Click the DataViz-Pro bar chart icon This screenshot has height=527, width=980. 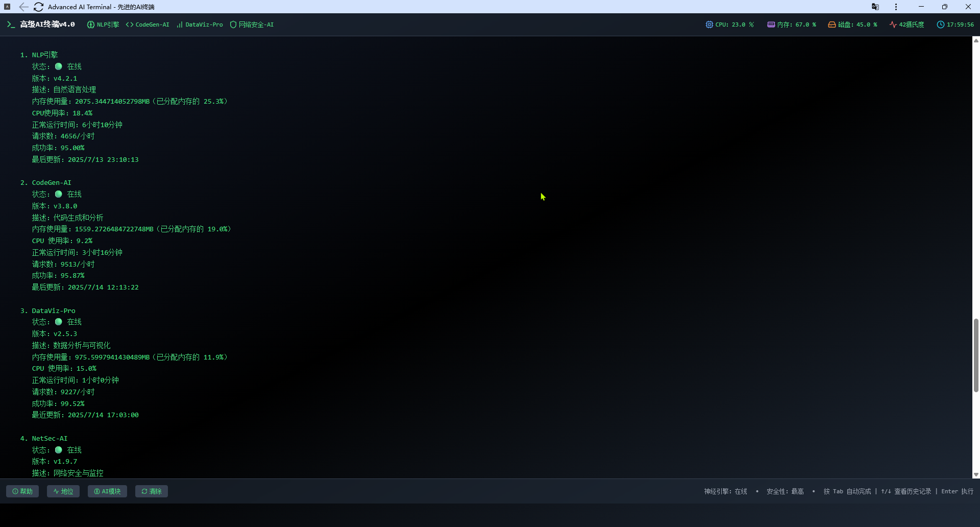click(180, 24)
